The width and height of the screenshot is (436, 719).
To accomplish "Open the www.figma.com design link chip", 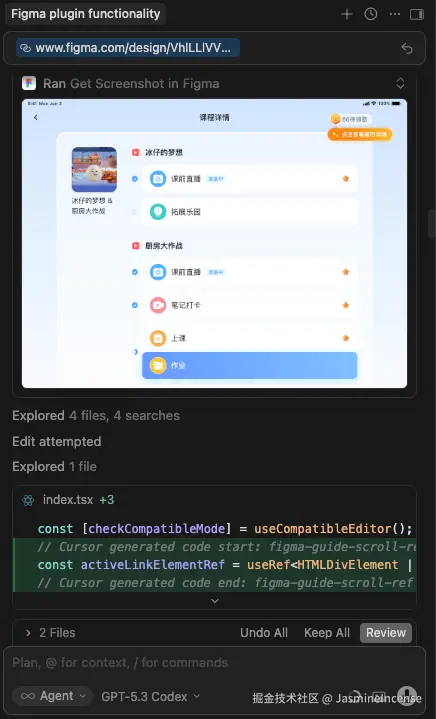I will click(128, 48).
